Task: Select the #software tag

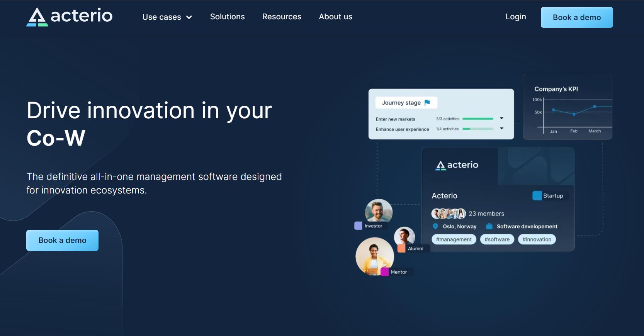Action: pos(497,239)
